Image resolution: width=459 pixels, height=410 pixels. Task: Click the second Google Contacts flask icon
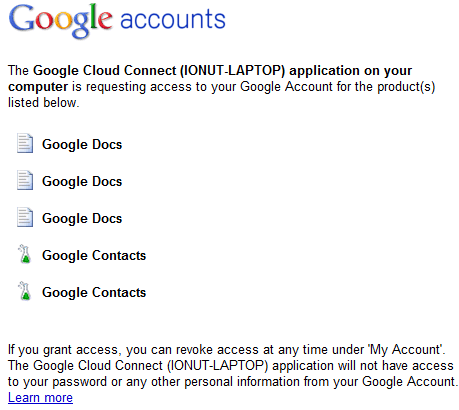point(25,291)
